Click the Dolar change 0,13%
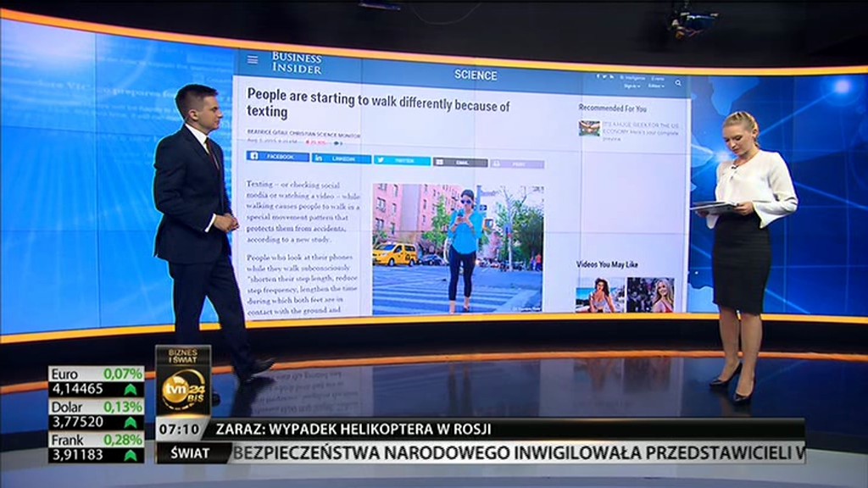This screenshot has width=868, height=488. tap(123, 407)
